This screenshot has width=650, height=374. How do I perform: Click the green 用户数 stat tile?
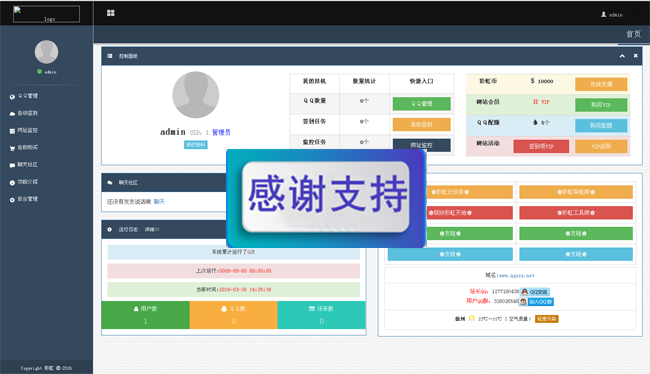146,315
